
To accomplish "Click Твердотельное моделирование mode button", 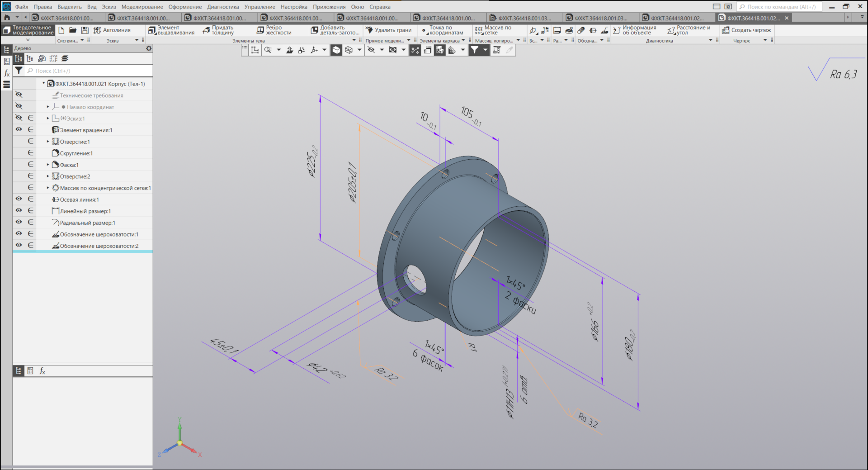I will [x=28, y=30].
